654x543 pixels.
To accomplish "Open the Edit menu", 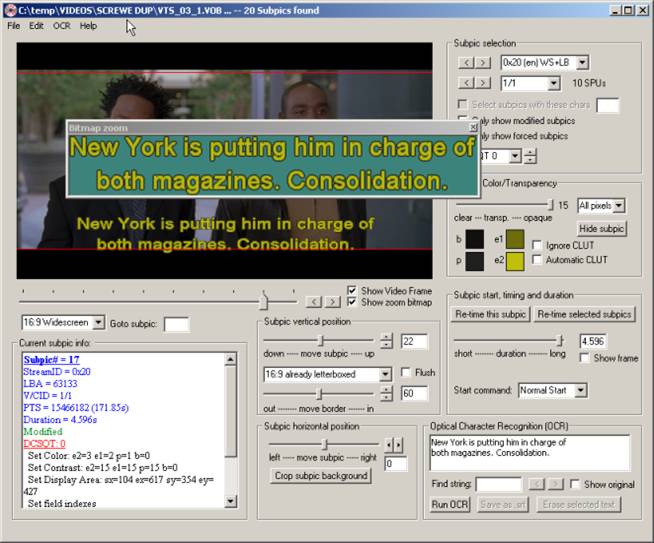I will (x=36, y=26).
